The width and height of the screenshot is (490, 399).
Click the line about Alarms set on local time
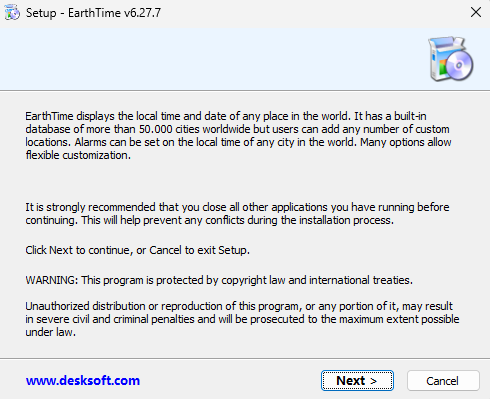(x=238, y=142)
